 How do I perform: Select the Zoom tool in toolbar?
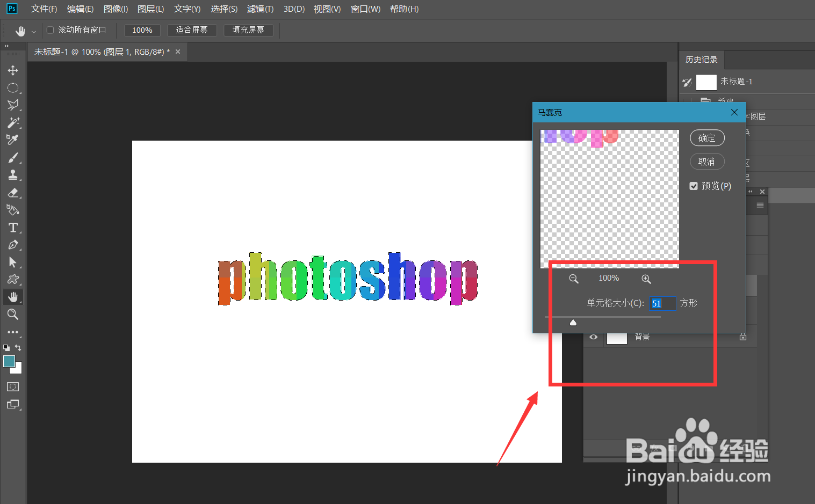click(x=13, y=314)
